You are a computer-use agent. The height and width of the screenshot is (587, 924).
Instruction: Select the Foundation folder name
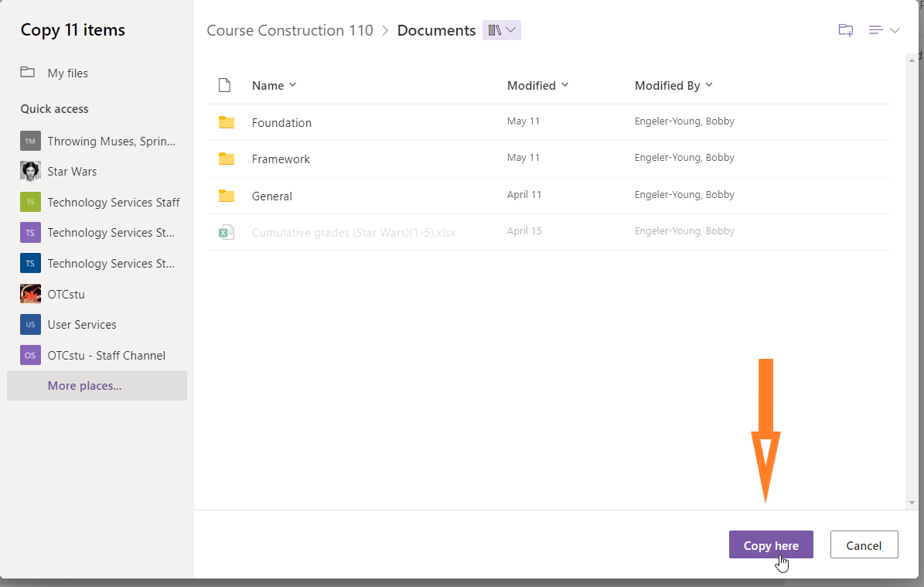(281, 123)
